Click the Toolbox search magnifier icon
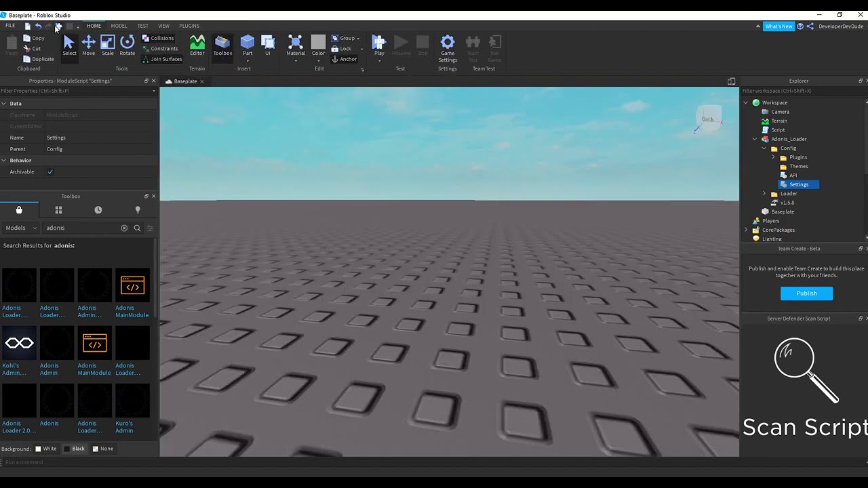 click(x=137, y=228)
